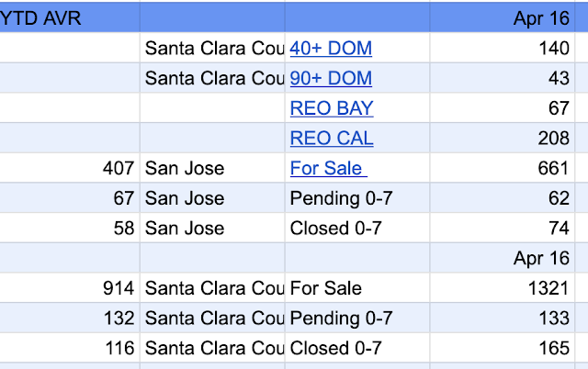
Task: Click the Santa Clara For Sale cell
Action: coord(357,287)
